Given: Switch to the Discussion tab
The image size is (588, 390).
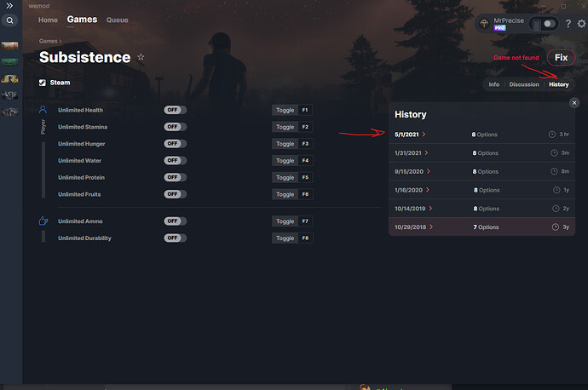Looking at the screenshot, I should (523, 84).
